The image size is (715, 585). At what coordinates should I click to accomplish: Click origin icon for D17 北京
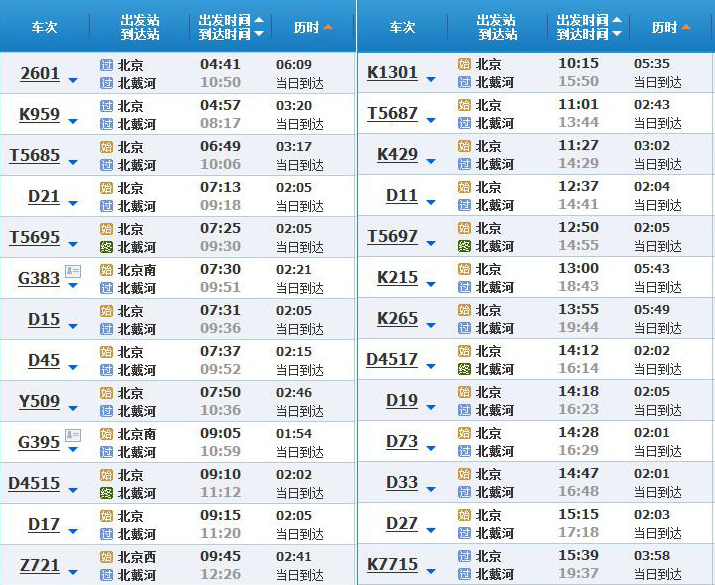point(106,516)
